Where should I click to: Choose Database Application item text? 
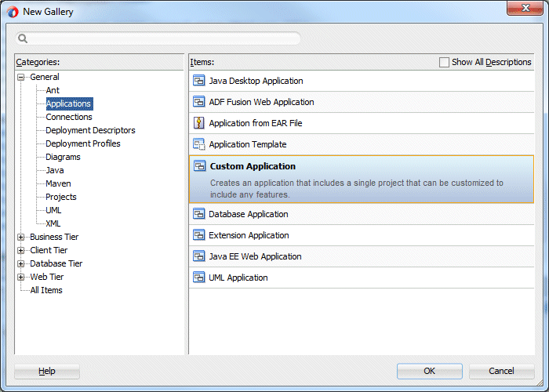249,214
